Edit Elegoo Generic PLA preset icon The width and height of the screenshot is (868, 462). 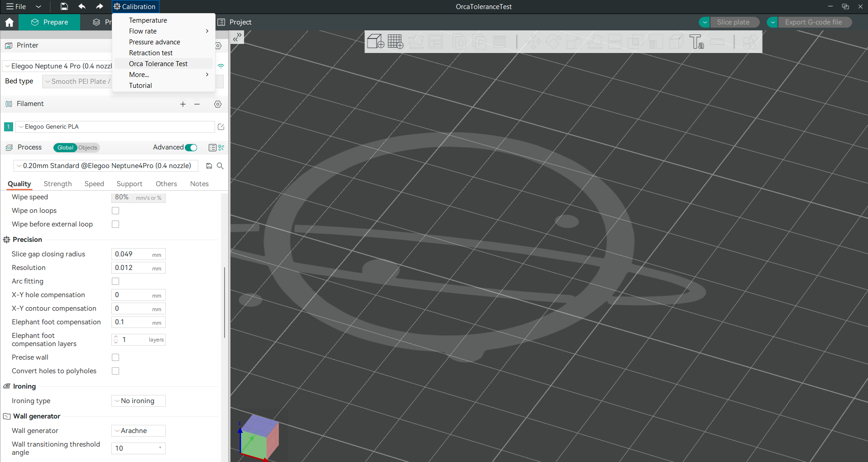pos(221,127)
